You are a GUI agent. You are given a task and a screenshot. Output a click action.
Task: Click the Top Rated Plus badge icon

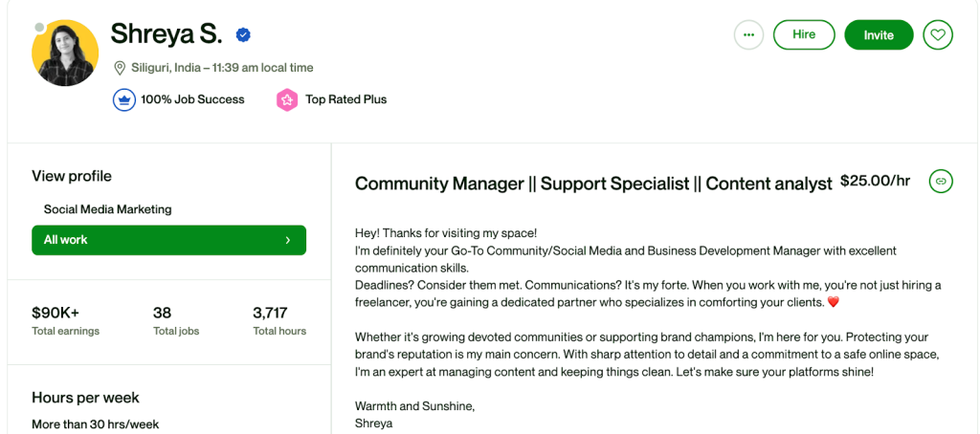(287, 99)
